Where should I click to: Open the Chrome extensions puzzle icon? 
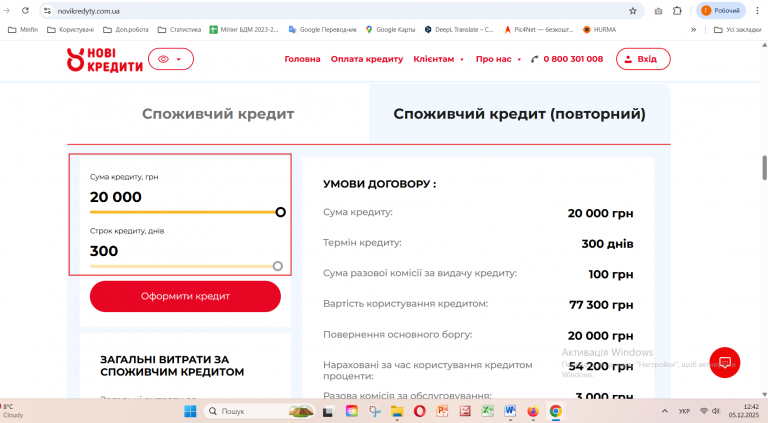pos(677,11)
